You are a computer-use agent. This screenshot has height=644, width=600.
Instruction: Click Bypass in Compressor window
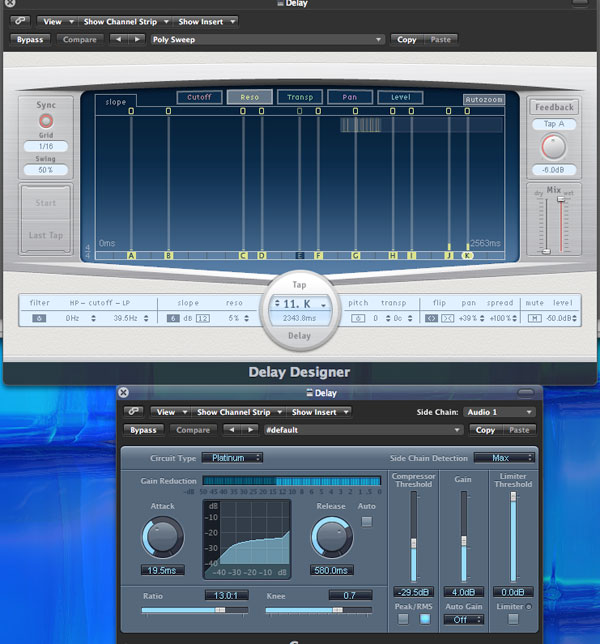[x=143, y=430]
